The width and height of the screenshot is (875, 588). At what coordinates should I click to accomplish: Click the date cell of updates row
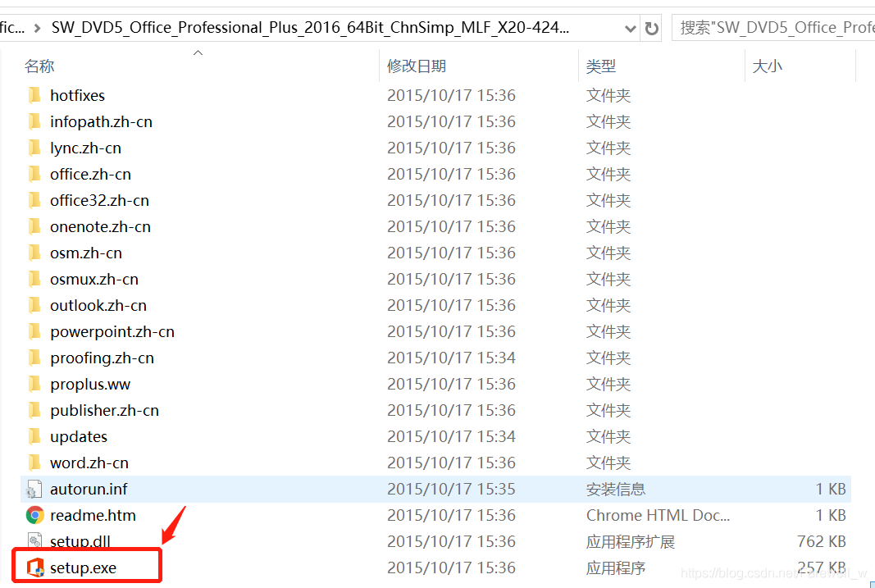[452, 436]
